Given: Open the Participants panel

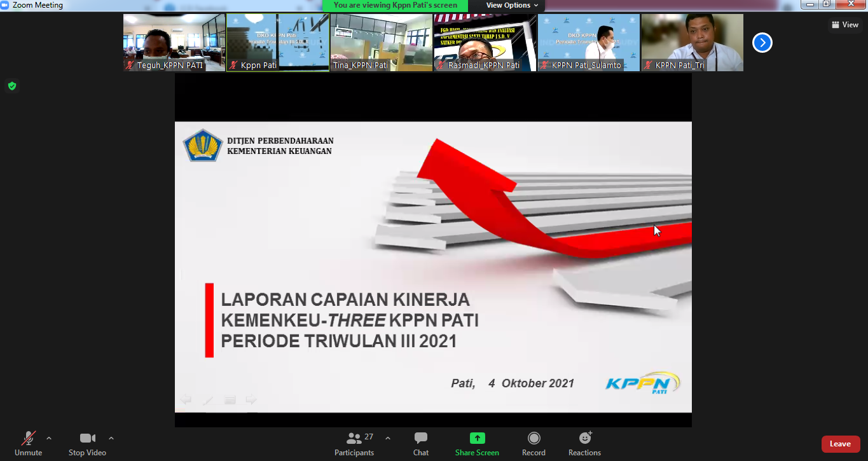Looking at the screenshot, I should (x=354, y=444).
